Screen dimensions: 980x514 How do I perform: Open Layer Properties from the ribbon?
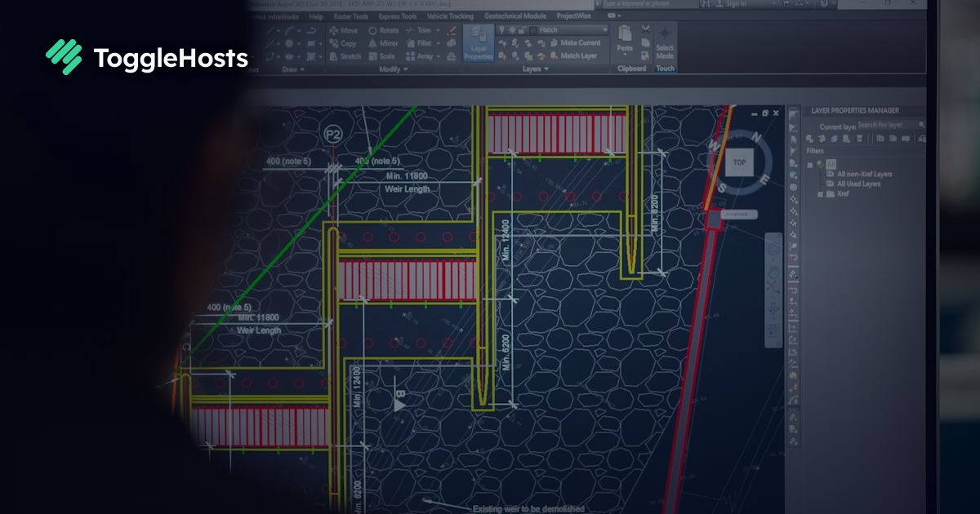pyautogui.click(x=479, y=42)
